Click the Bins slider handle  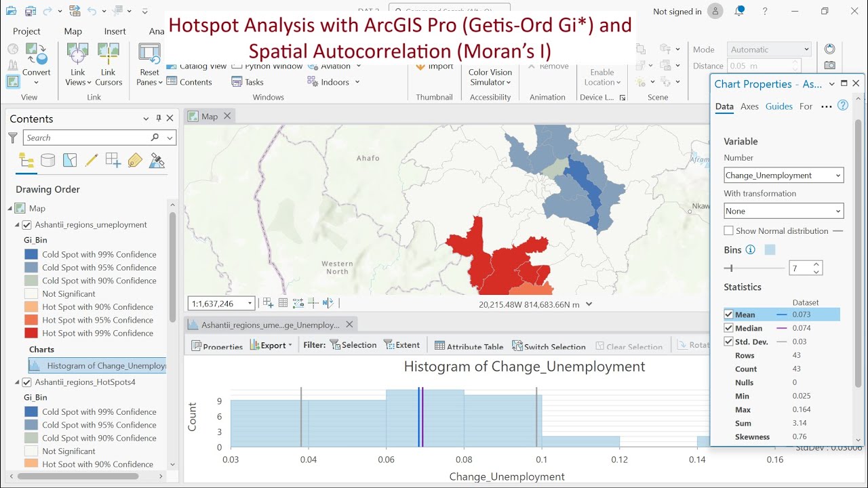click(731, 268)
